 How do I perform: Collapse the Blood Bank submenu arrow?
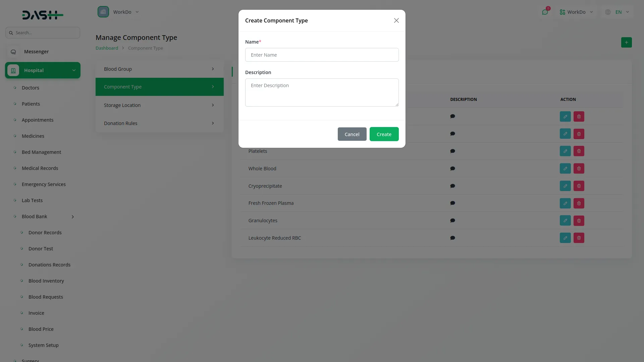pos(72,217)
